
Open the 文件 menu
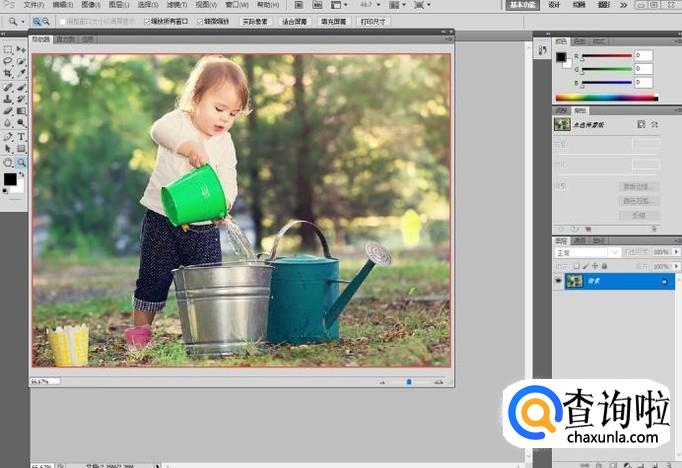click(34, 5)
